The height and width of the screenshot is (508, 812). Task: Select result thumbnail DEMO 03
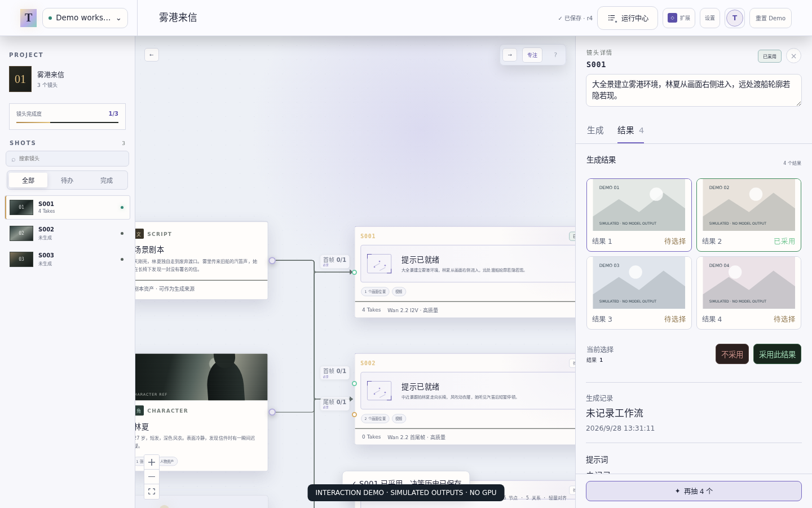tap(639, 293)
